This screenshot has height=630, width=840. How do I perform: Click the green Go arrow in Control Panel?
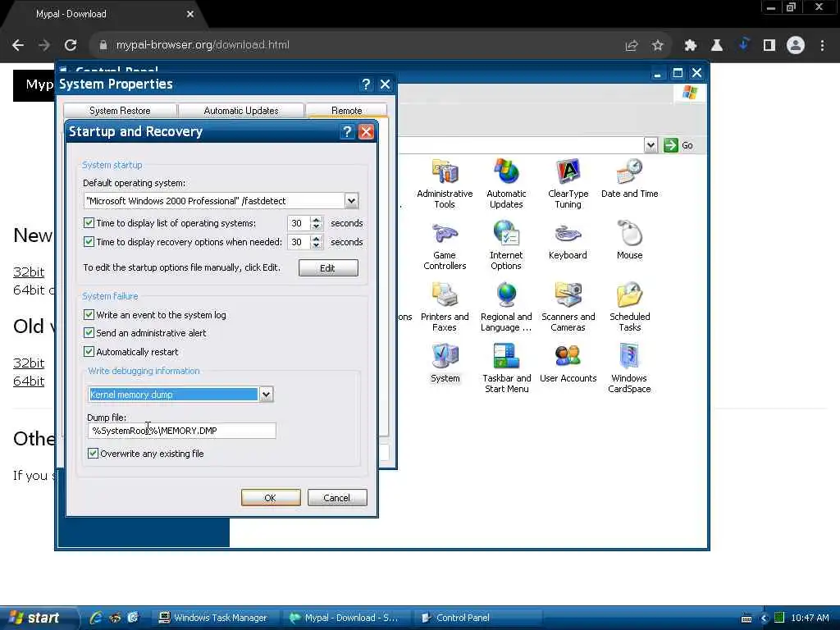click(671, 145)
